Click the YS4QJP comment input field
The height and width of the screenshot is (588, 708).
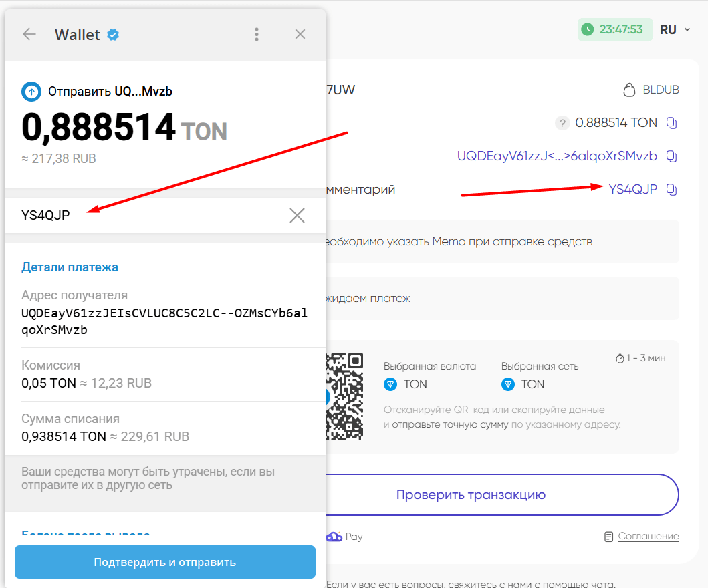click(147, 215)
